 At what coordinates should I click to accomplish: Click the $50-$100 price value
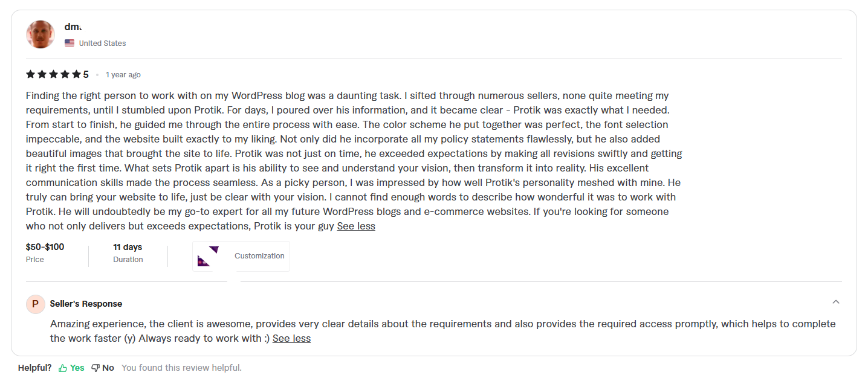45,247
